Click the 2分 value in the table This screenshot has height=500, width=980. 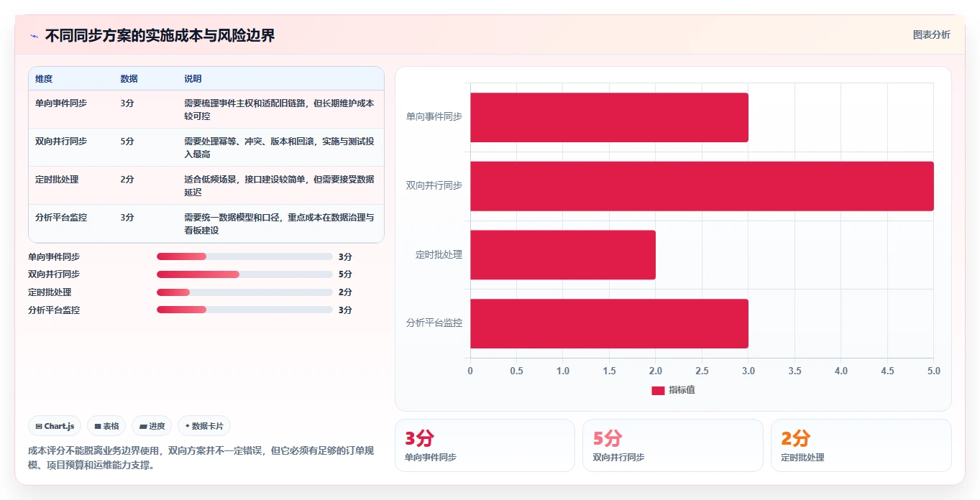pyautogui.click(x=127, y=180)
